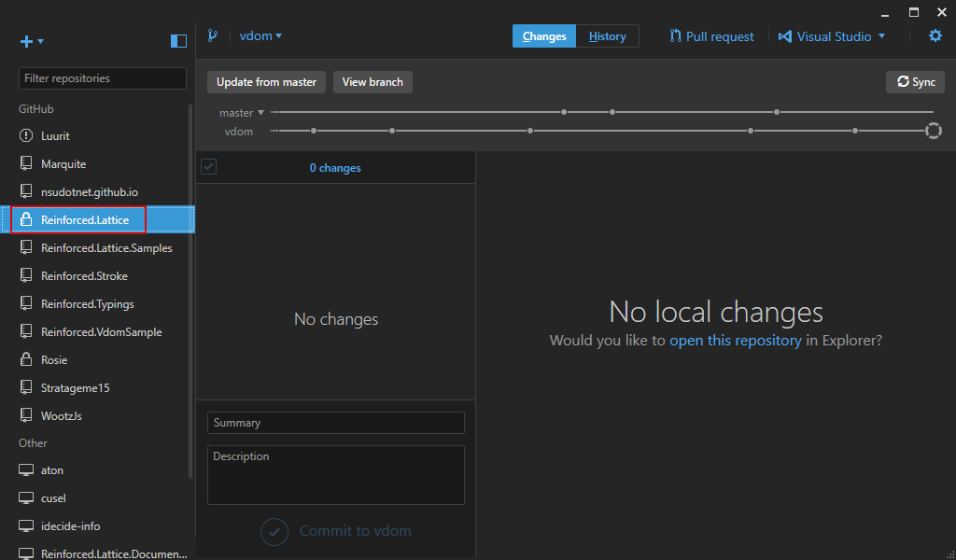Click the repo icon beside Stratageme15

pyautogui.click(x=26, y=387)
